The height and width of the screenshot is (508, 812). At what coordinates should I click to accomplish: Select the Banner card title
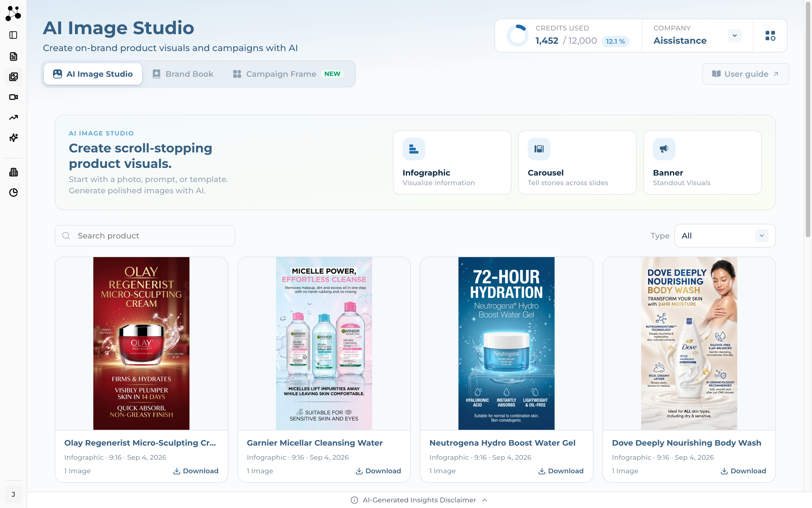pos(668,173)
